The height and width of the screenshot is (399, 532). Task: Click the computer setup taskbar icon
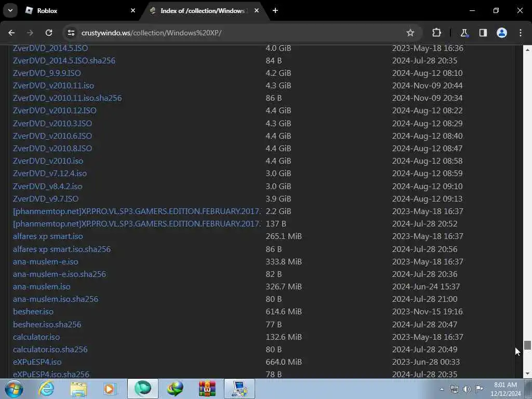[x=240, y=389]
